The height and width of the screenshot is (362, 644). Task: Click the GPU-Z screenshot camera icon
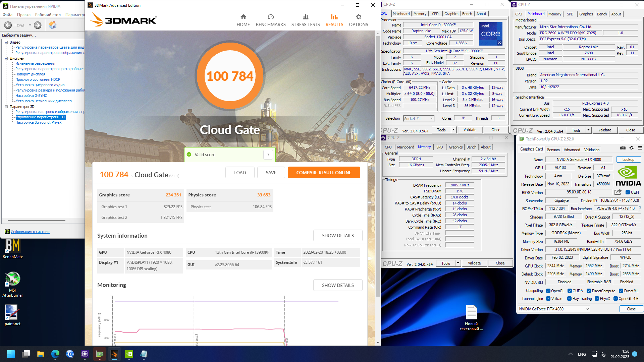click(x=623, y=148)
